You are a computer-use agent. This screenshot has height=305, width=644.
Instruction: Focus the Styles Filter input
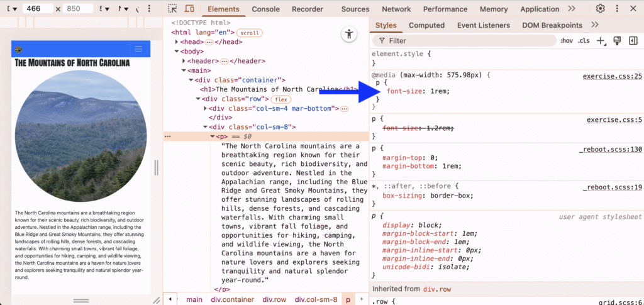click(464, 41)
